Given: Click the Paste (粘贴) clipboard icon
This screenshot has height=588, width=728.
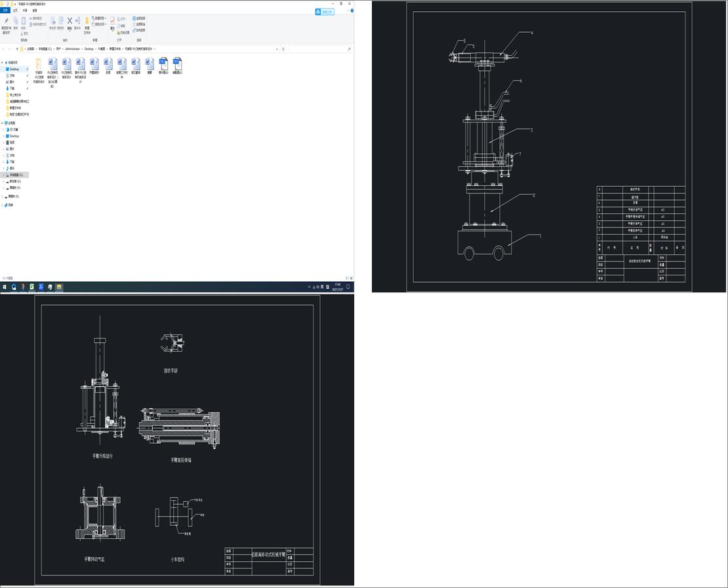Looking at the screenshot, I should (23, 23).
